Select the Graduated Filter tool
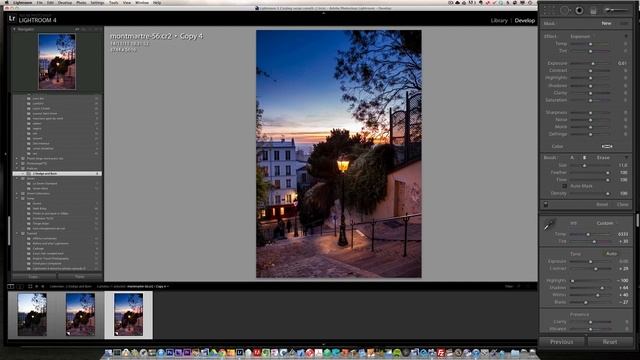The width and height of the screenshot is (640, 360). [x=593, y=11]
